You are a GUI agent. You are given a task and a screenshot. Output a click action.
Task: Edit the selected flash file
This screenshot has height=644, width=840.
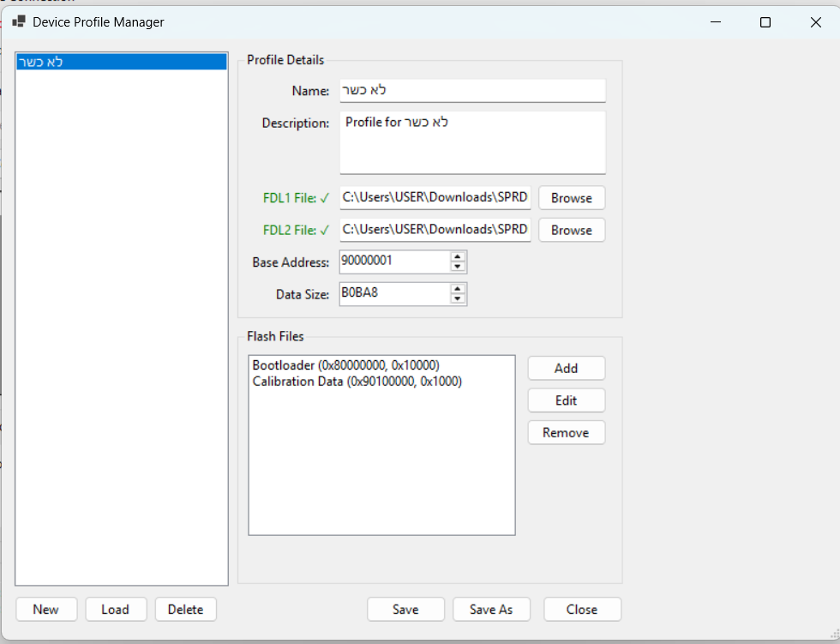[x=566, y=400]
